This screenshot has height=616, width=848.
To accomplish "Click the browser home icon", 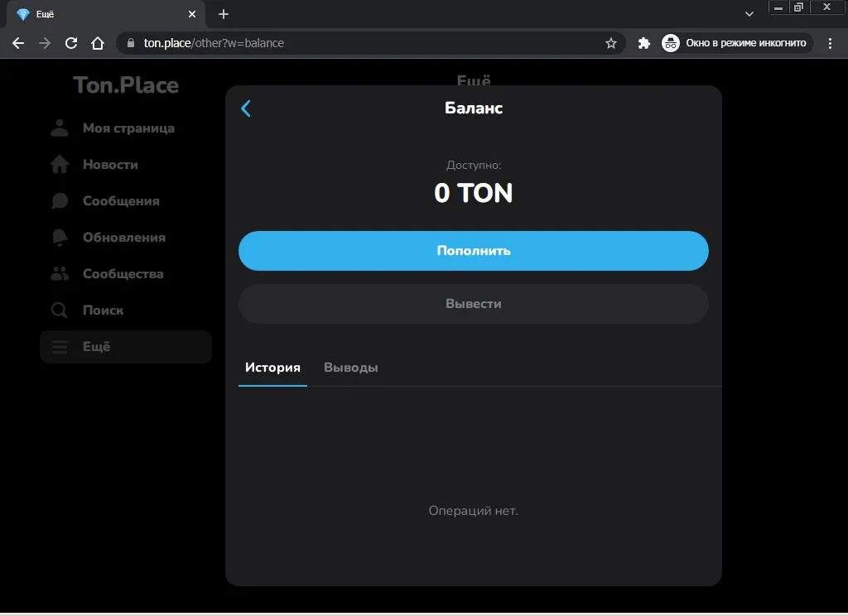I will tap(98, 43).
